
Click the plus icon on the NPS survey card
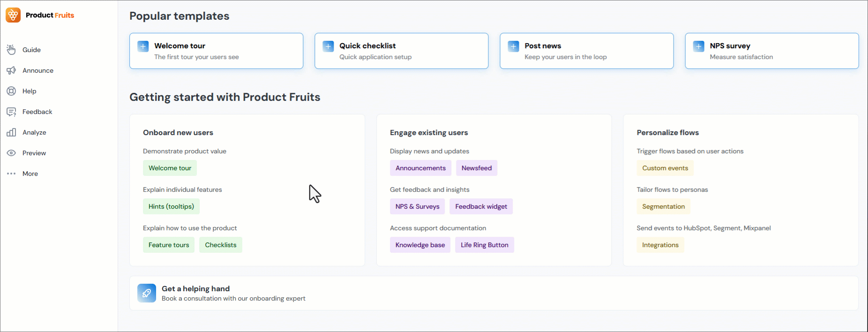699,46
